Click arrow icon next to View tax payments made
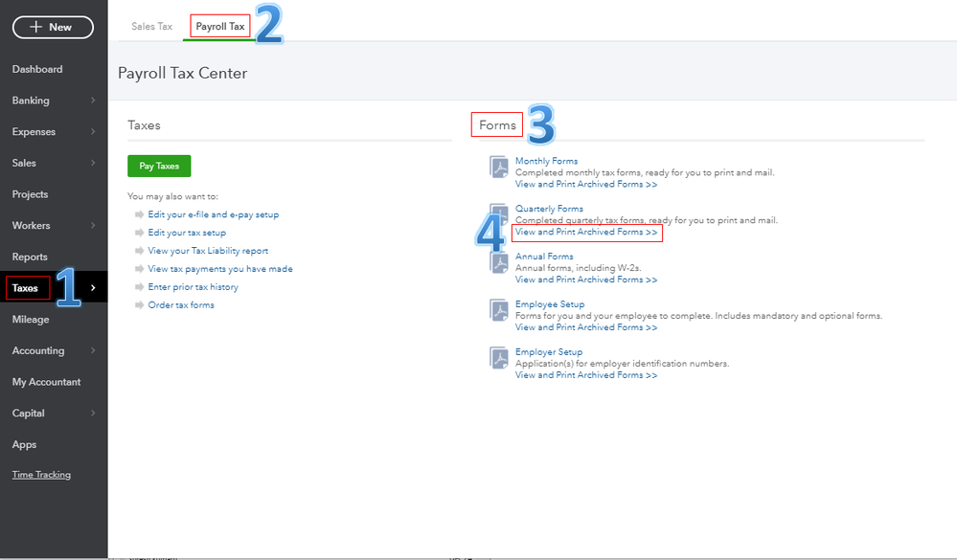This screenshot has width=957, height=560. (x=139, y=269)
